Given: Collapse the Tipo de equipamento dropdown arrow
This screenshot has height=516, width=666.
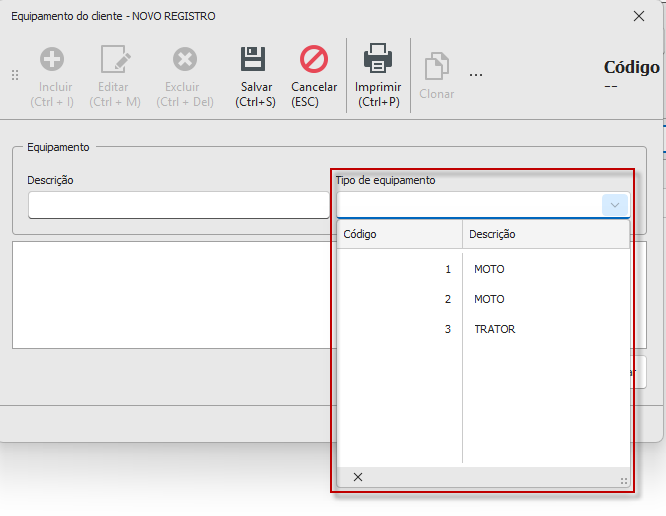Looking at the screenshot, I should [615, 205].
